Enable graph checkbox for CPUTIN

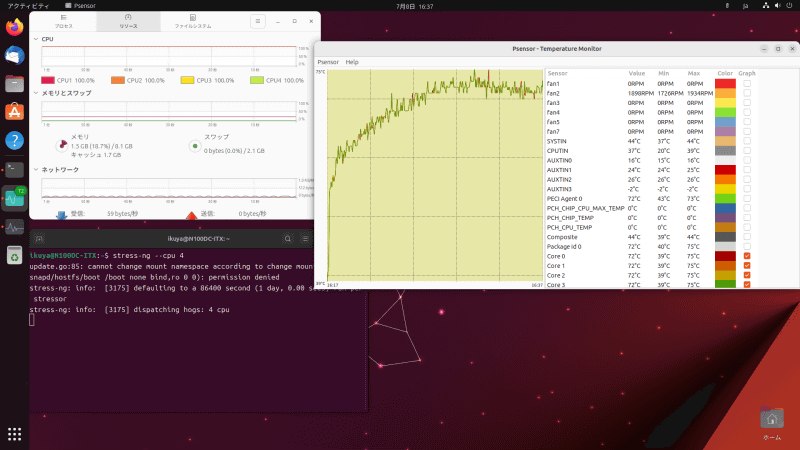pyautogui.click(x=747, y=151)
